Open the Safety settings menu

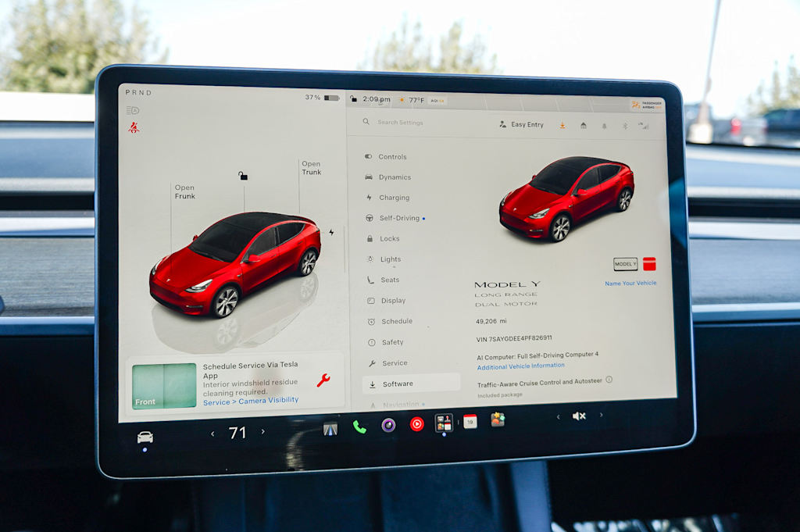click(386, 342)
